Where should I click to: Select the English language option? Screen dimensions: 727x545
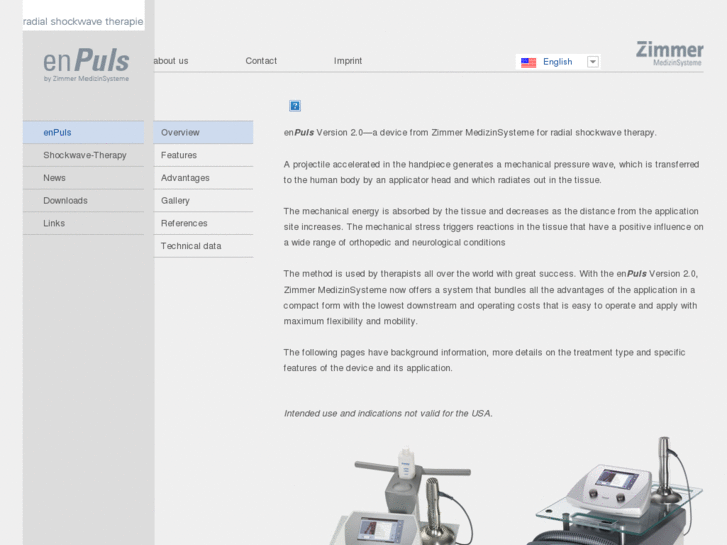pos(557,62)
